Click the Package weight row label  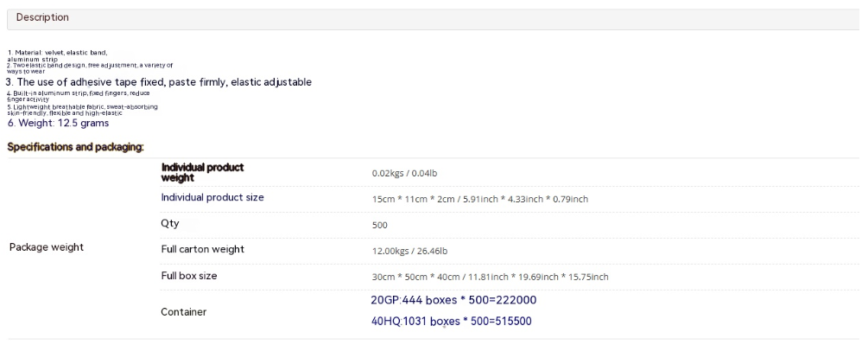tap(47, 247)
